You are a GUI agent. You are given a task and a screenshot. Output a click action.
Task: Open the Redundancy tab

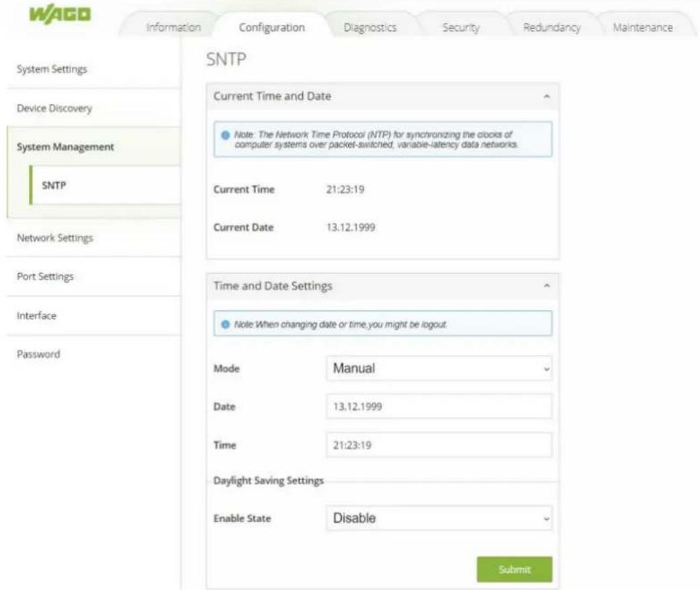552,28
